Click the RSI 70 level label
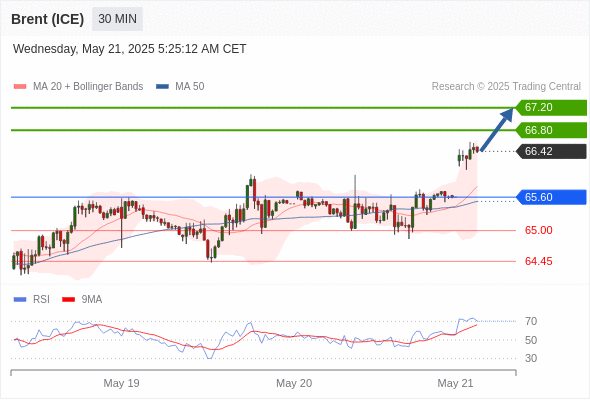 [x=531, y=321]
